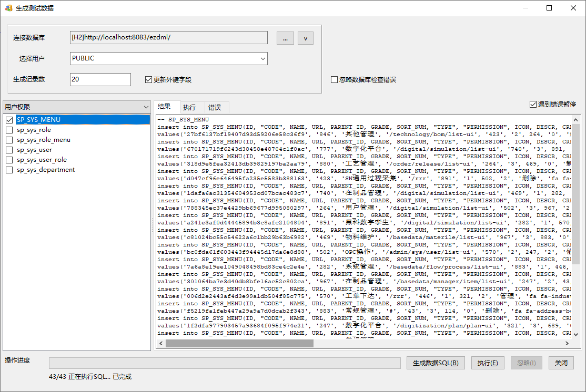Select the sp_sys_role row text
Image resolution: width=586 pixels, height=392 pixels.
pos(34,130)
